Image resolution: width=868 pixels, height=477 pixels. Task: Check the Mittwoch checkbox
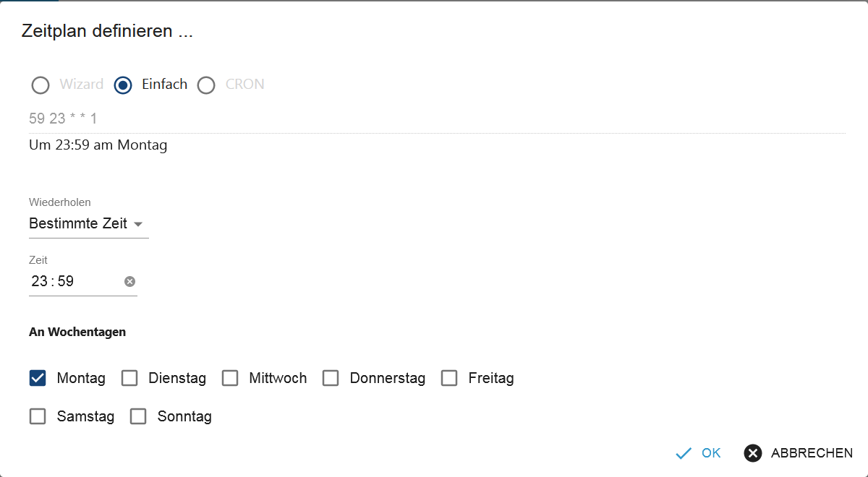click(230, 378)
